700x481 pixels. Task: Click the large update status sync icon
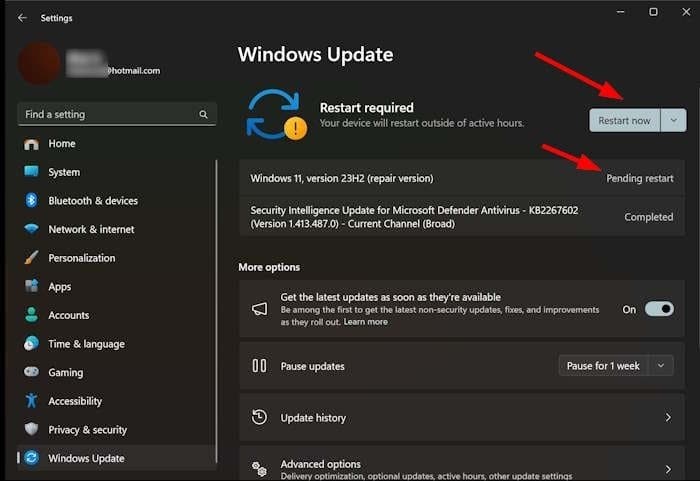[x=275, y=115]
